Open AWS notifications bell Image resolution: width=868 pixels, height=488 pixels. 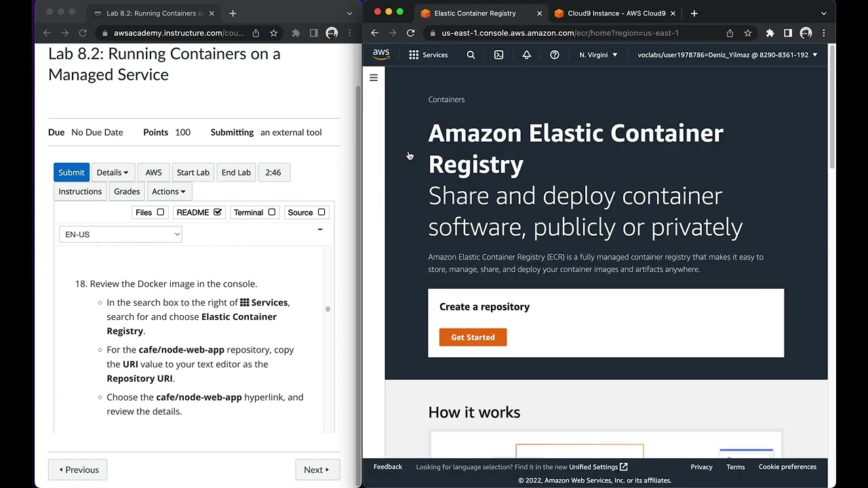click(526, 55)
